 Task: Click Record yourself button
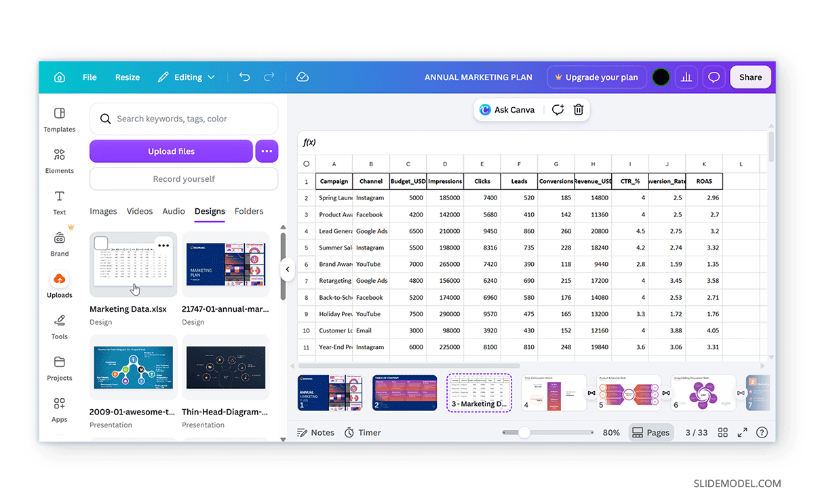pos(184,179)
